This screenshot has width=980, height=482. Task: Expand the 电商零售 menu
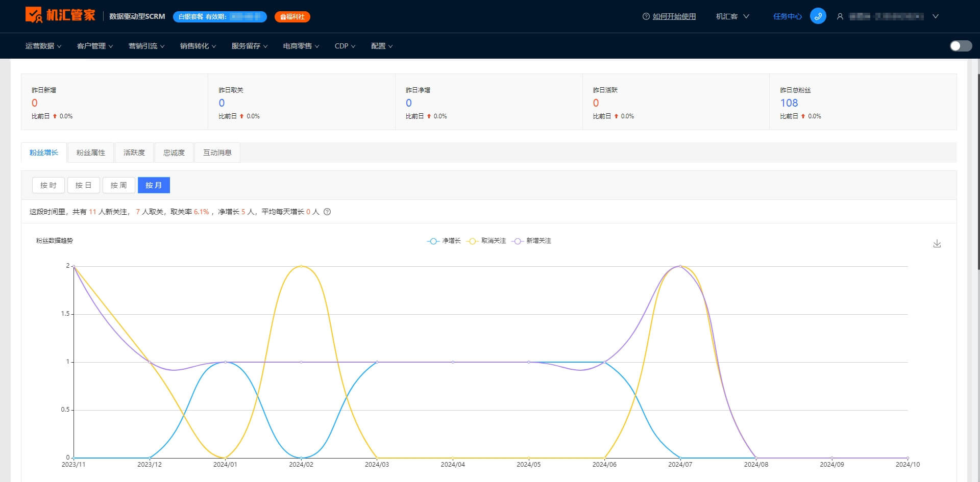click(x=301, y=46)
